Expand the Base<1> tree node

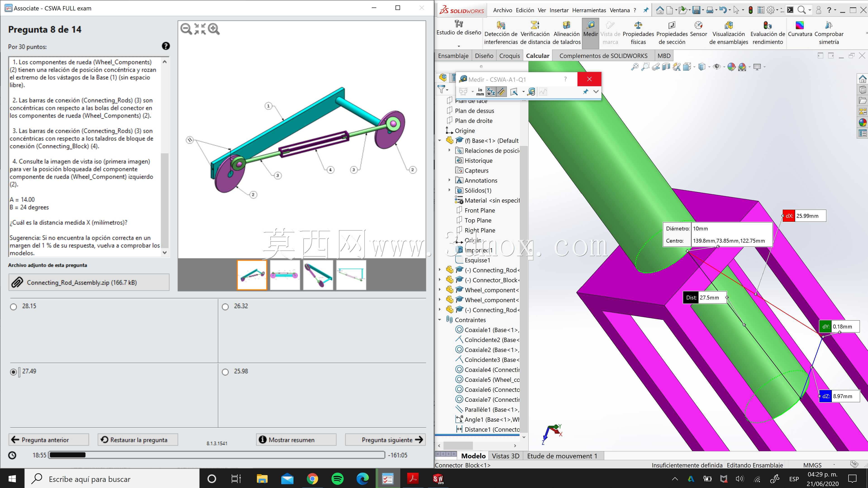click(439, 141)
